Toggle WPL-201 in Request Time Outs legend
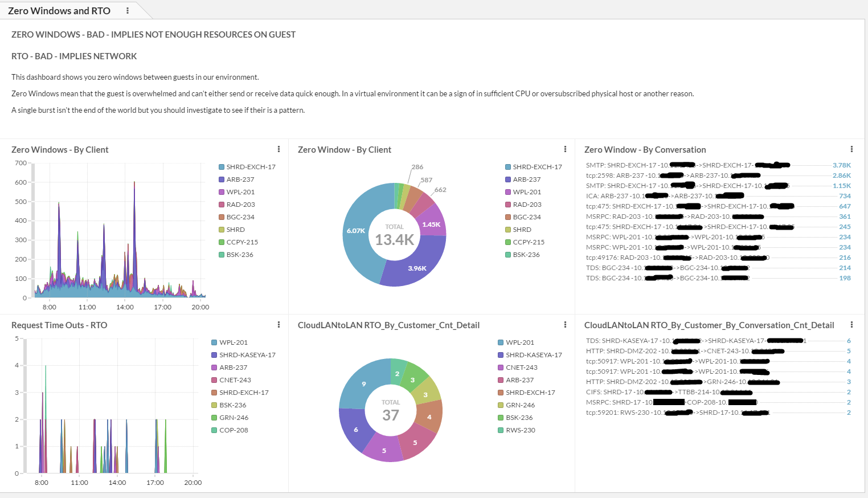Viewport: 868px width, 498px height. pos(230,342)
